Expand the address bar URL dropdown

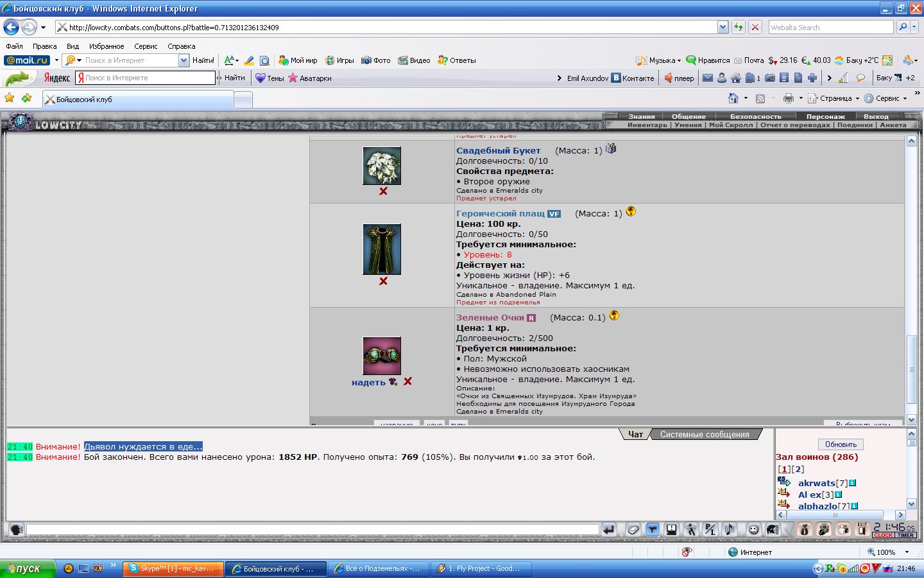(x=723, y=27)
